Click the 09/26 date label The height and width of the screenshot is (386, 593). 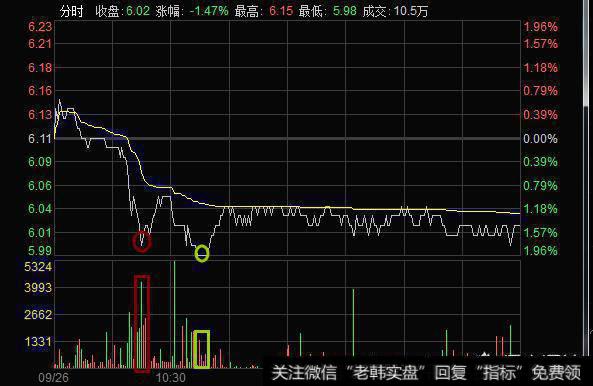coord(53,378)
